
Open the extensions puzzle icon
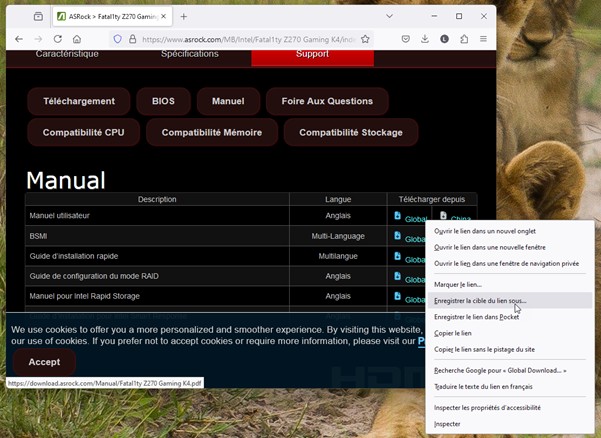(x=464, y=39)
